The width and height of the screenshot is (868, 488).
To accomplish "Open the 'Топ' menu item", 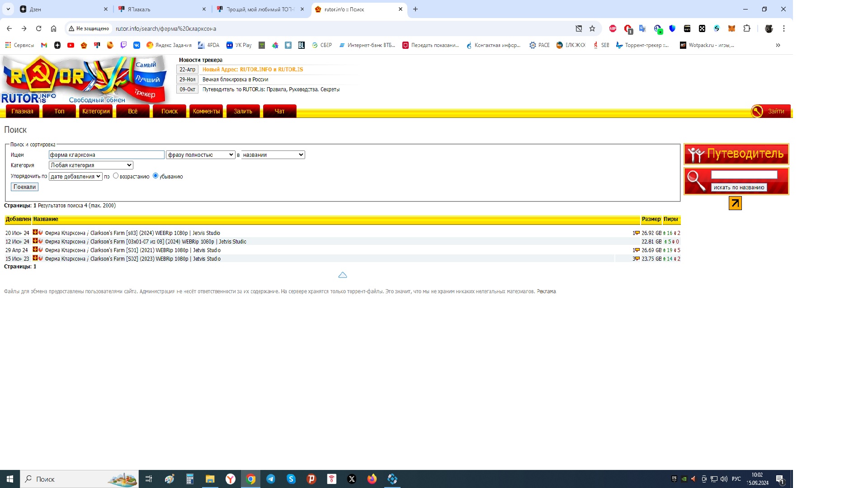I will pyautogui.click(x=59, y=111).
